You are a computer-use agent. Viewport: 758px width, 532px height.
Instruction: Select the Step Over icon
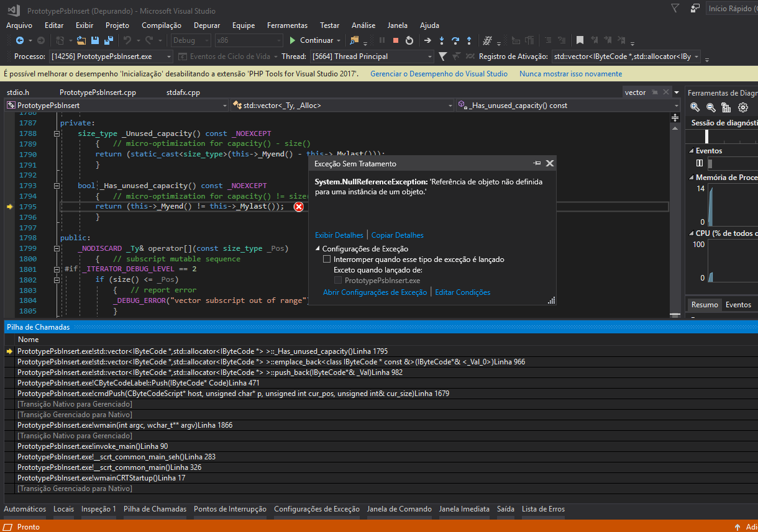455,40
